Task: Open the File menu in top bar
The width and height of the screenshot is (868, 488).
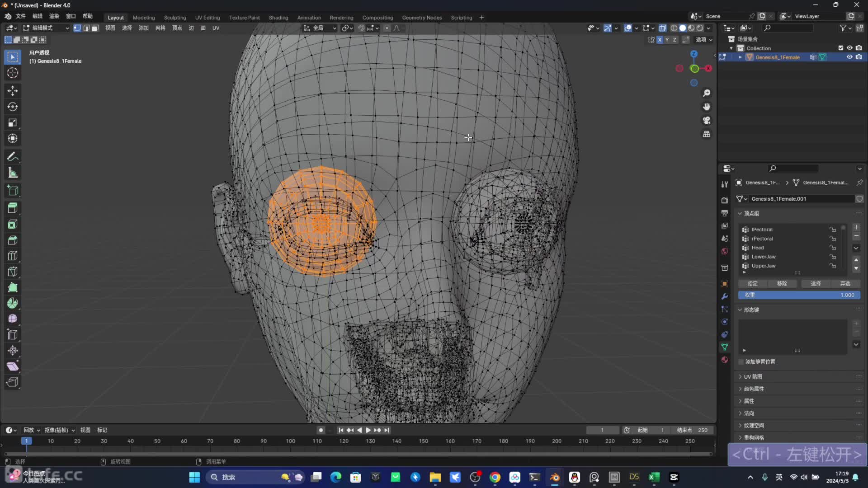Action: click(x=21, y=16)
